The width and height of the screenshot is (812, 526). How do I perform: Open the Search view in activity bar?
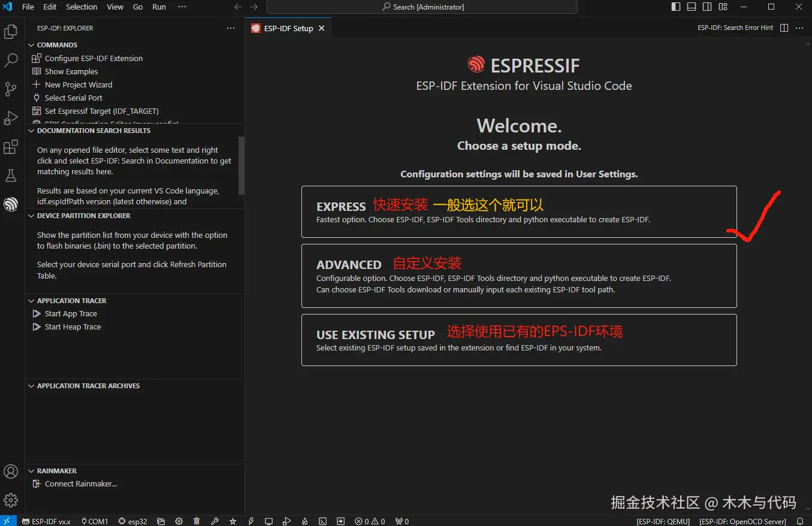click(x=11, y=61)
